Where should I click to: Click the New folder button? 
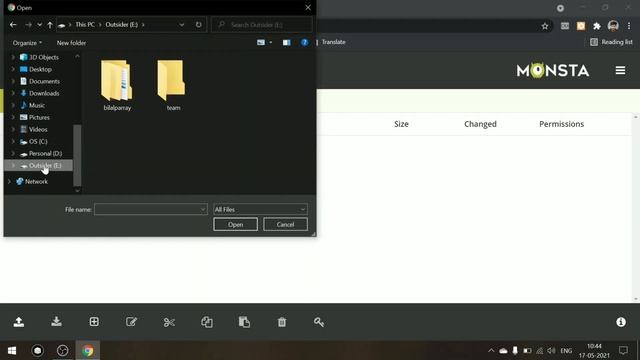tap(71, 43)
